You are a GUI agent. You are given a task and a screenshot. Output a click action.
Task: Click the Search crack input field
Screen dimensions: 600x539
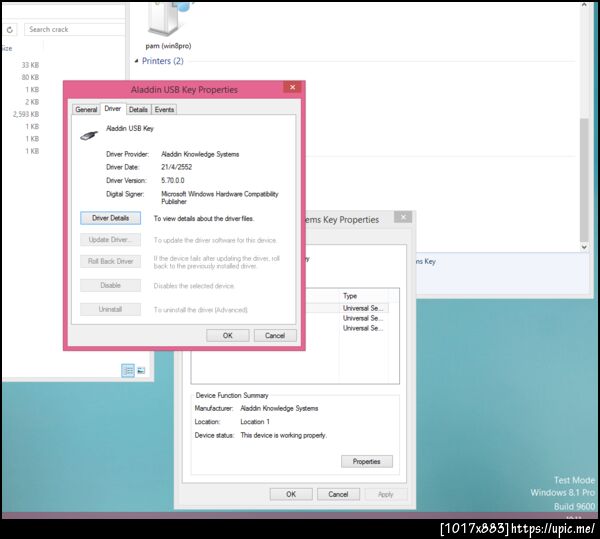[x=75, y=29]
